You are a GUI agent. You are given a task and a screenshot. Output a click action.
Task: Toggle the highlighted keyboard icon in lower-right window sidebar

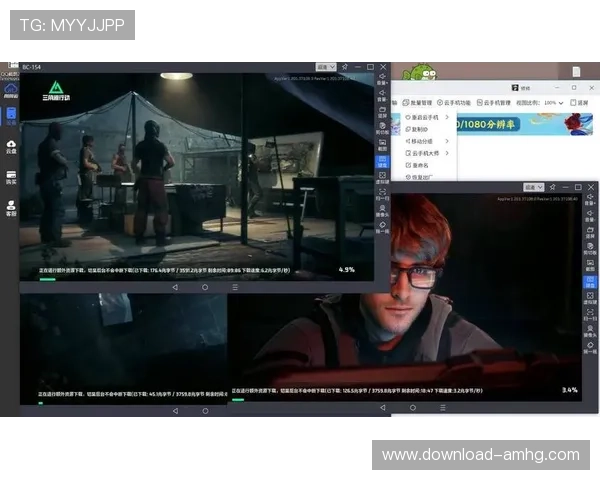tap(590, 279)
